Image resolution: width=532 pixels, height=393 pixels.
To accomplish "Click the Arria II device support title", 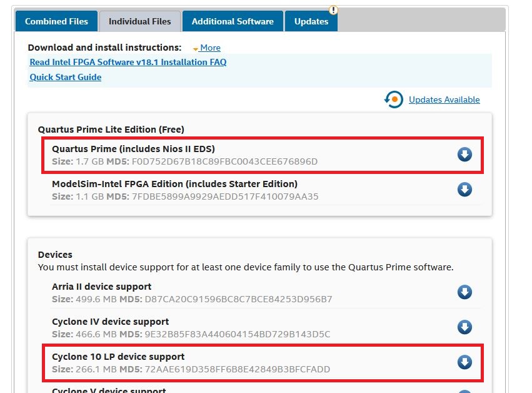I will tap(101, 287).
